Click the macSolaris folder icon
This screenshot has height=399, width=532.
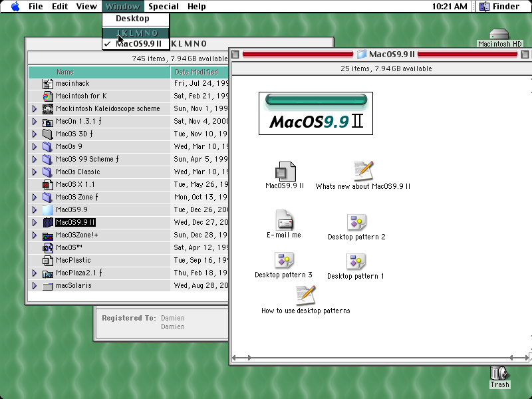(x=47, y=286)
